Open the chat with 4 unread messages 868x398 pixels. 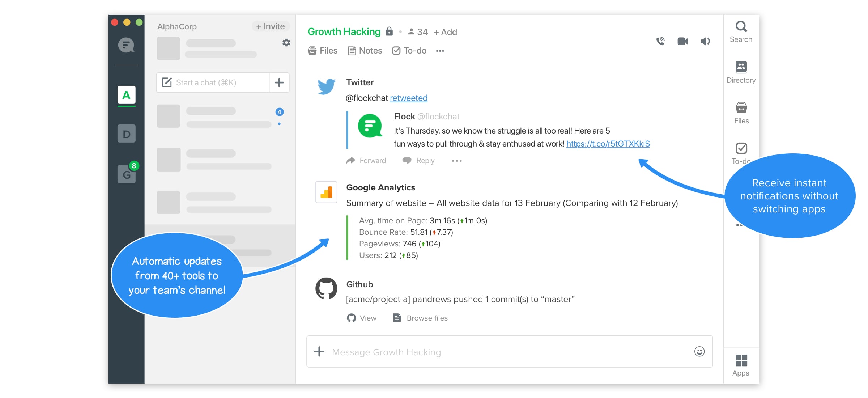tap(220, 117)
